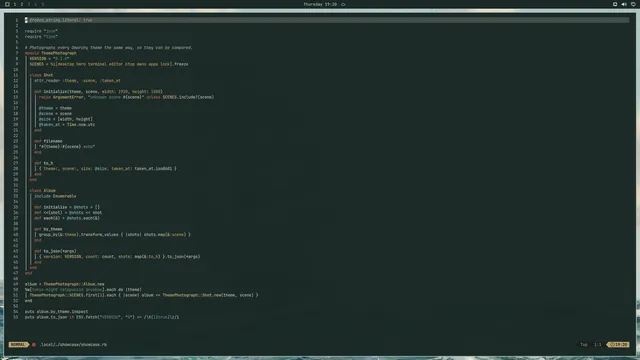Click the puts album.by_theme.inspect line
The height and width of the screenshot is (360, 640).
[x=56, y=311]
